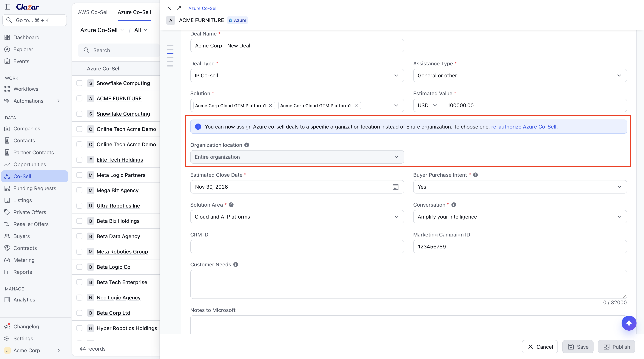Screen dimensions: 644x359
Task: Open the Conversation dropdown
Action: [x=520, y=217]
